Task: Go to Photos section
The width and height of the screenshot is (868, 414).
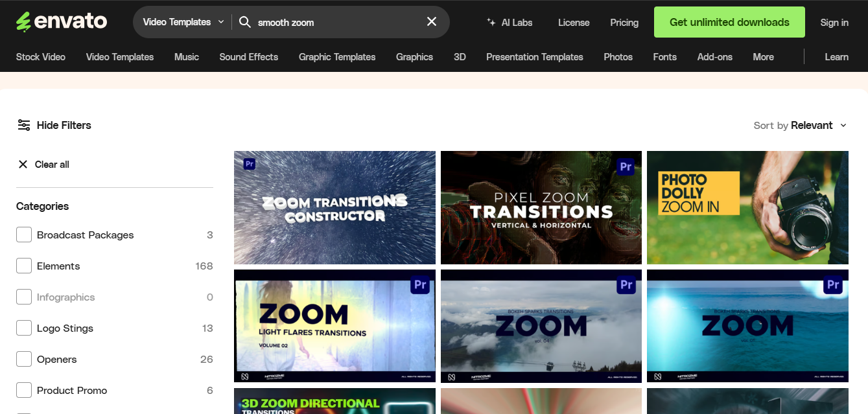Action: point(618,57)
